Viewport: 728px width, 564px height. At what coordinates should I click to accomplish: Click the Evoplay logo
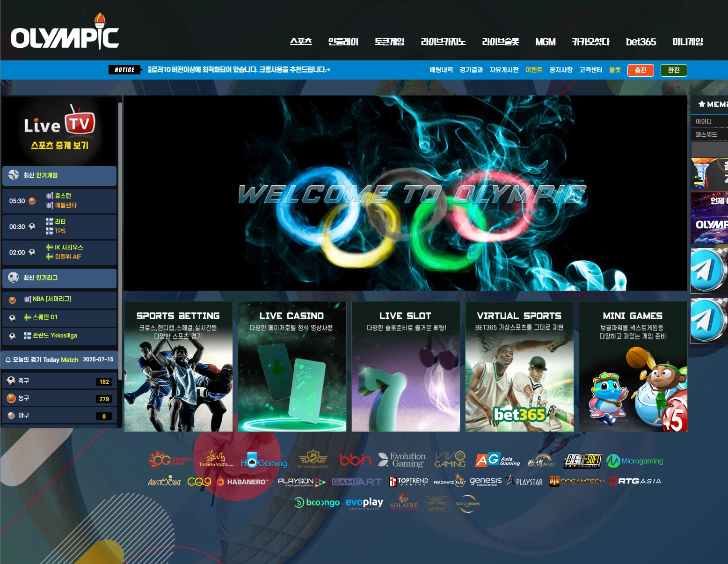[364, 503]
